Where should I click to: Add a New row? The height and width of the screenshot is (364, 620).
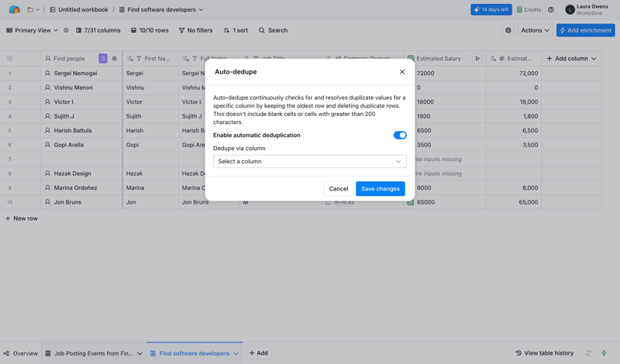pyautogui.click(x=22, y=218)
